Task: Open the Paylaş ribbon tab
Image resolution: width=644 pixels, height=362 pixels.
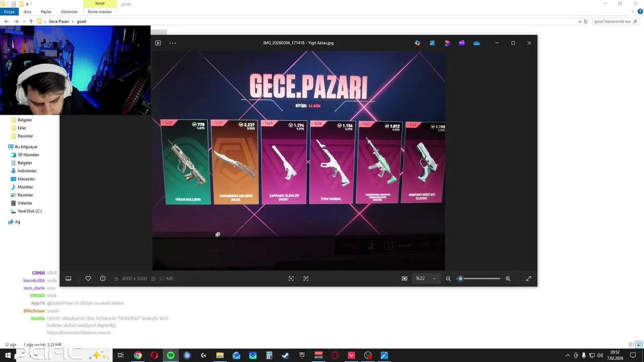Action: [46, 12]
